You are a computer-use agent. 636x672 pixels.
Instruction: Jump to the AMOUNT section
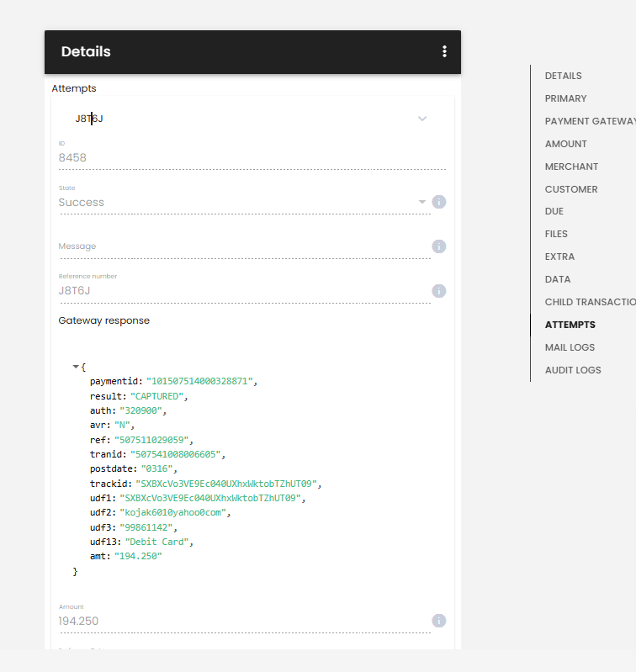[565, 144]
